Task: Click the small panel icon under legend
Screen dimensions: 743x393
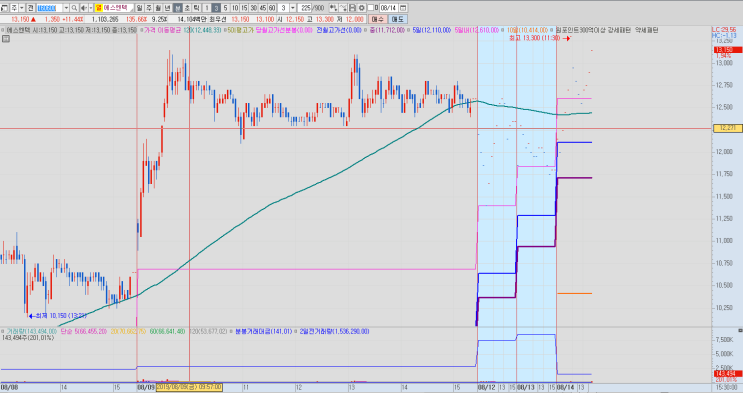Action: pos(6,38)
